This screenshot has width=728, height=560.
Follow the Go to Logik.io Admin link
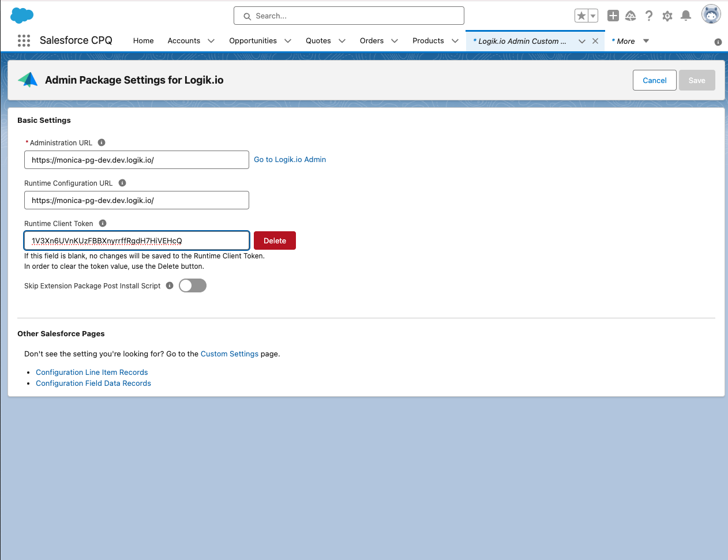pyautogui.click(x=290, y=160)
